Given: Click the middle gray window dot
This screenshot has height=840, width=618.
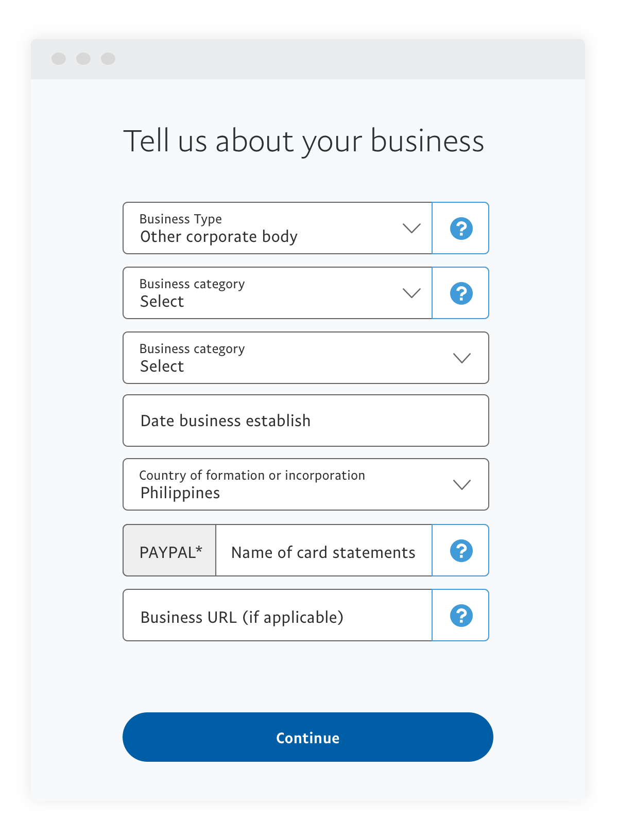Looking at the screenshot, I should pyautogui.click(x=83, y=59).
